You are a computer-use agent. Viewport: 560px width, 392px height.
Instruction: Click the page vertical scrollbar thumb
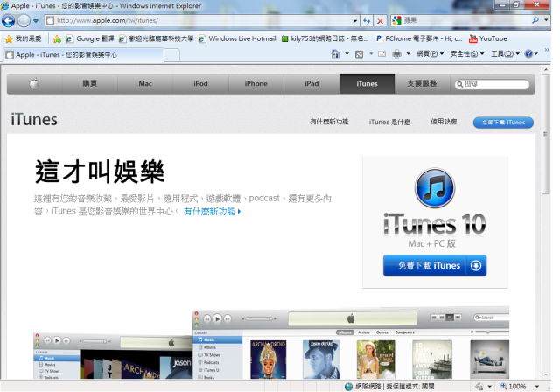(546, 134)
